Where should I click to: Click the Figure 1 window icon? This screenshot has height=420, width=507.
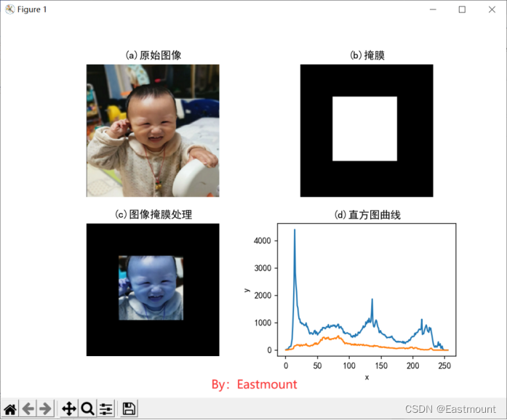tap(9, 9)
